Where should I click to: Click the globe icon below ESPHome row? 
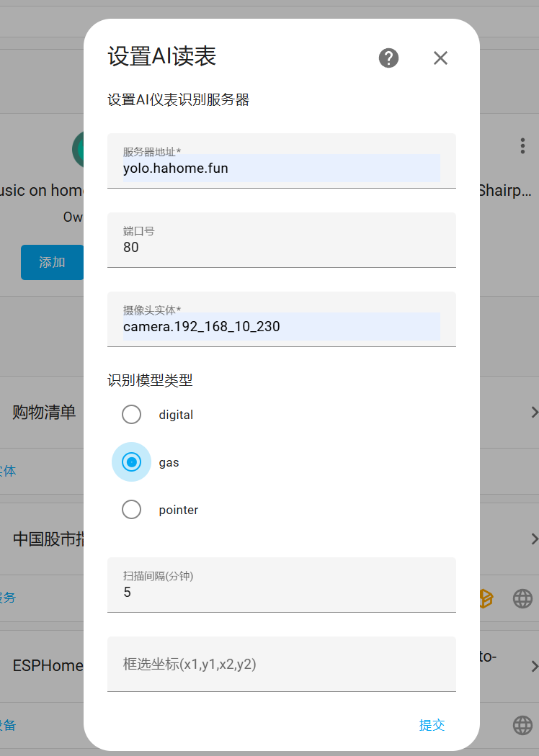tap(522, 725)
